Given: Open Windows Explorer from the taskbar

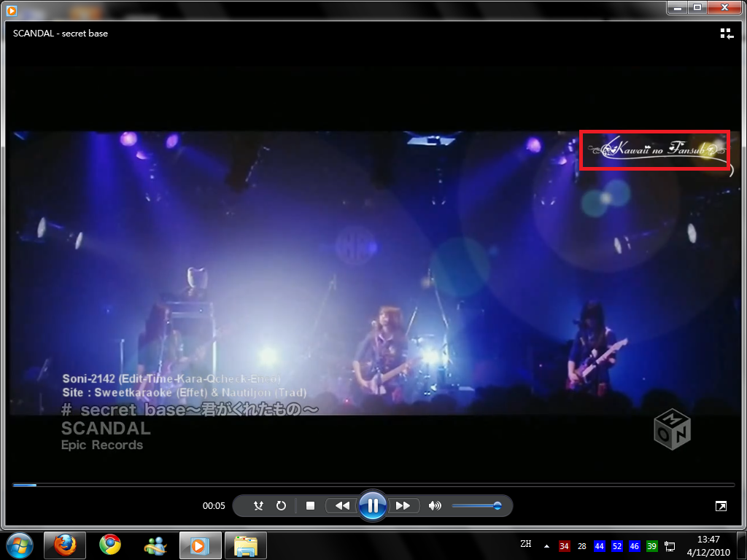Looking at the screenshot, I should tap(245, 545).
